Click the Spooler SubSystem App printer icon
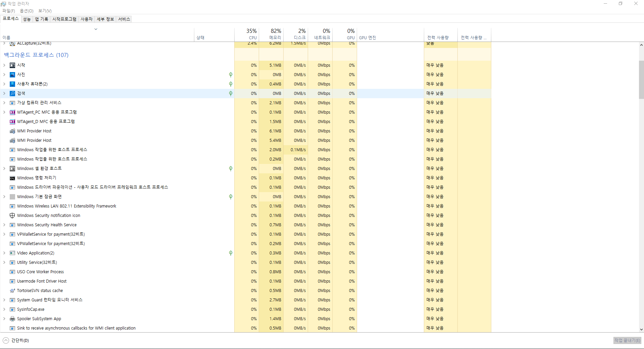This screenshot has width=644, height=349. [12, 319]
